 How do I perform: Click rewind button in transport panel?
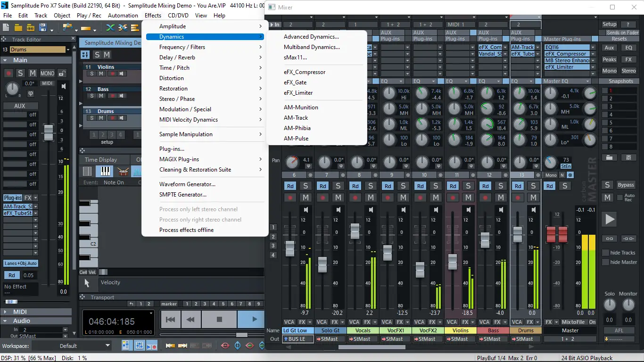[x=190, y=319]
